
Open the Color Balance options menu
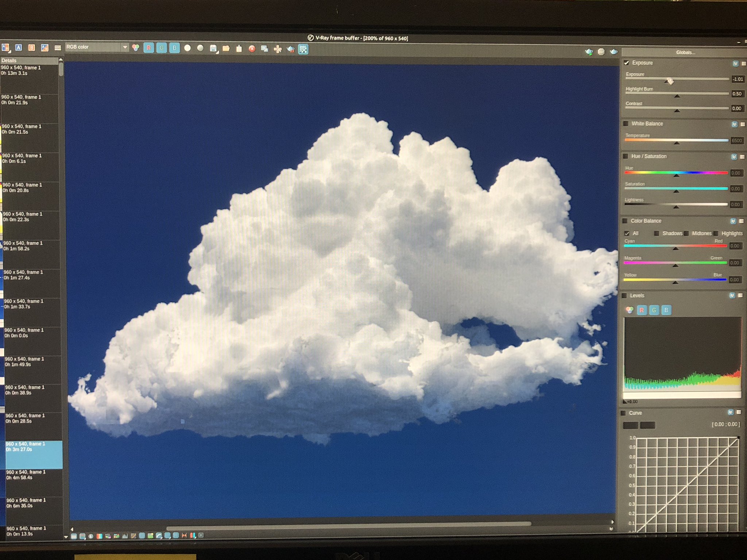click(741, 221)
